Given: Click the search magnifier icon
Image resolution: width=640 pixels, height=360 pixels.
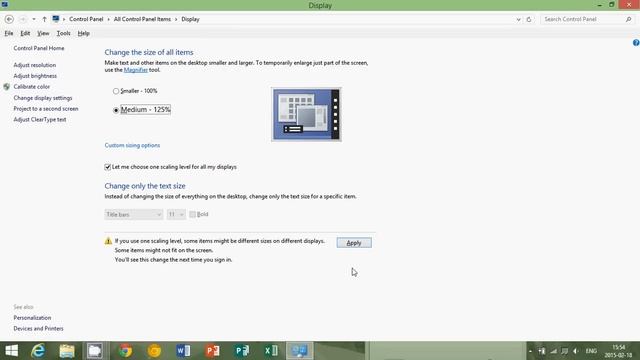Looking at the screenshot, I should pos(629,19).
